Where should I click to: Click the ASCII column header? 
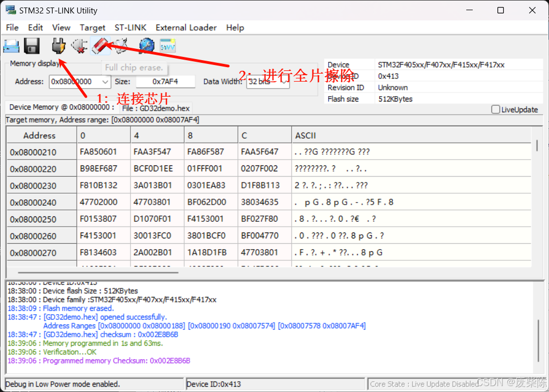411,135
